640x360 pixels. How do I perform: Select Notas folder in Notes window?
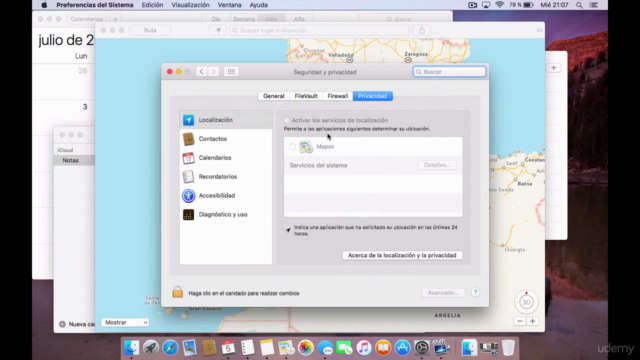(74, 160)
